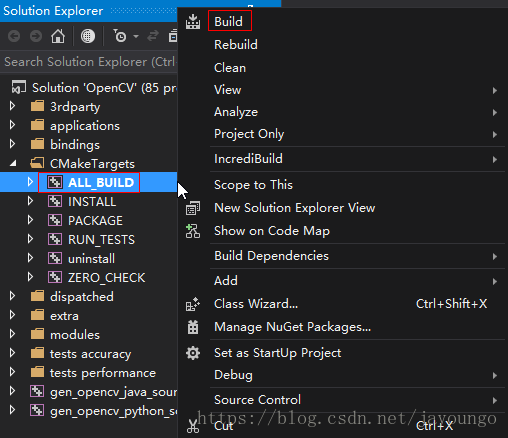Viewport: 508px width, 438px height.
Task: Select the tests accuracy folder
Action: (90, 354)
